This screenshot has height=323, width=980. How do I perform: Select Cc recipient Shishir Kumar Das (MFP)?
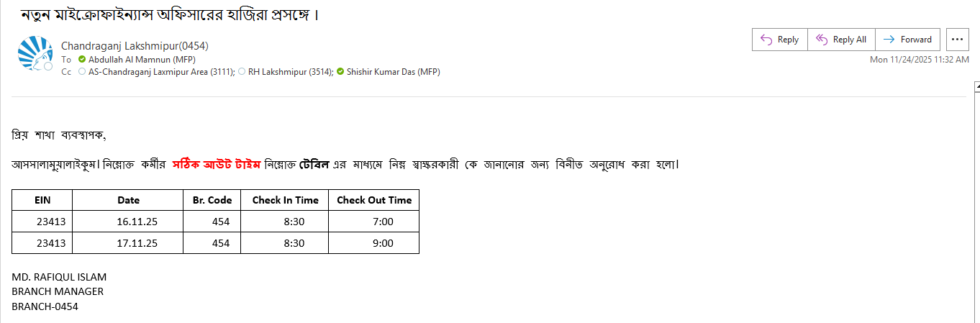point(393,72)
